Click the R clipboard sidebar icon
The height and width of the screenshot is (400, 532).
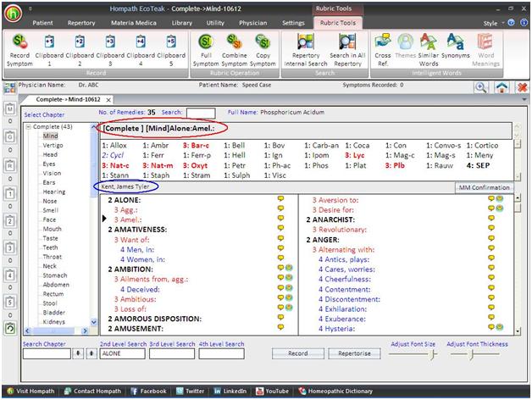point(10,166)
